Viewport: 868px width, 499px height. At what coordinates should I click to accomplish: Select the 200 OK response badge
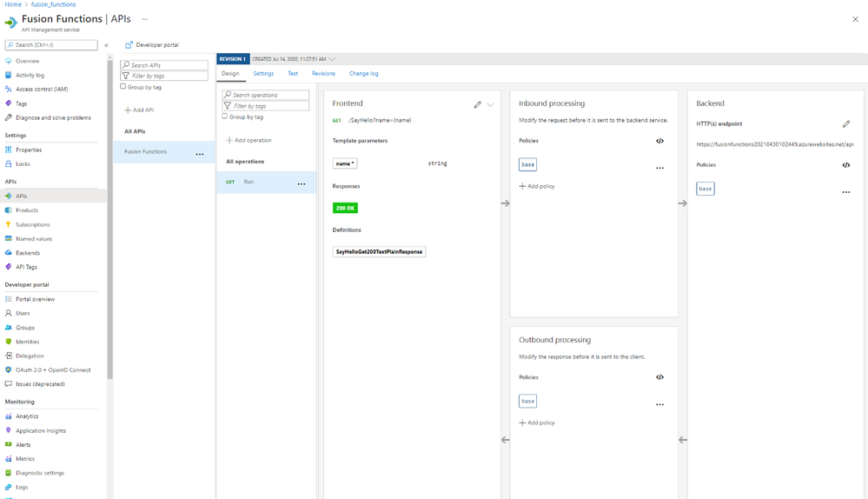pyautogui.click(x=346, y=209)
